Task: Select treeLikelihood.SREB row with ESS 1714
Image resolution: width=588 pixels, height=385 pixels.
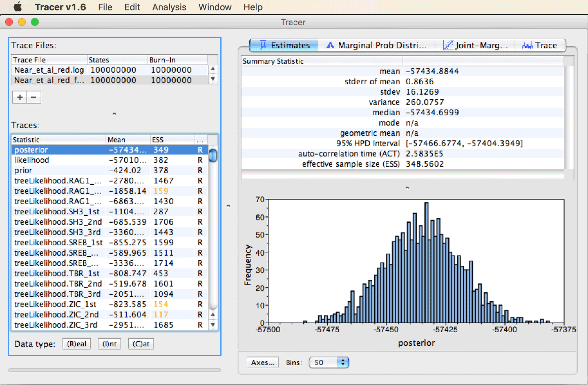Action: tap(110, 263)
